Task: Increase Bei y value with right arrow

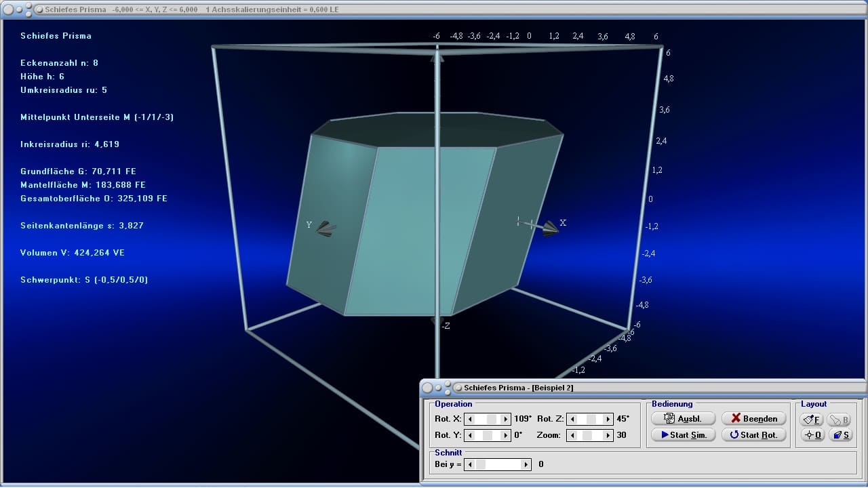Action: (526, 464)
